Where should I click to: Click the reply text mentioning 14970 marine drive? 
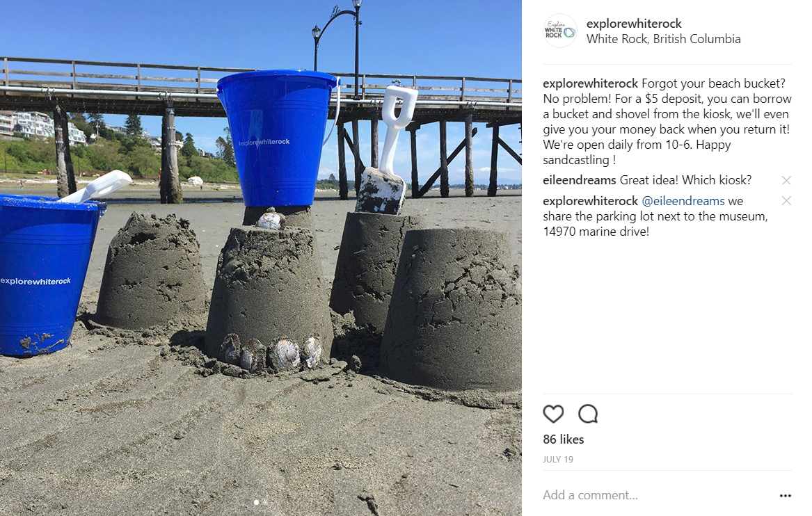(x=655, y=216)
